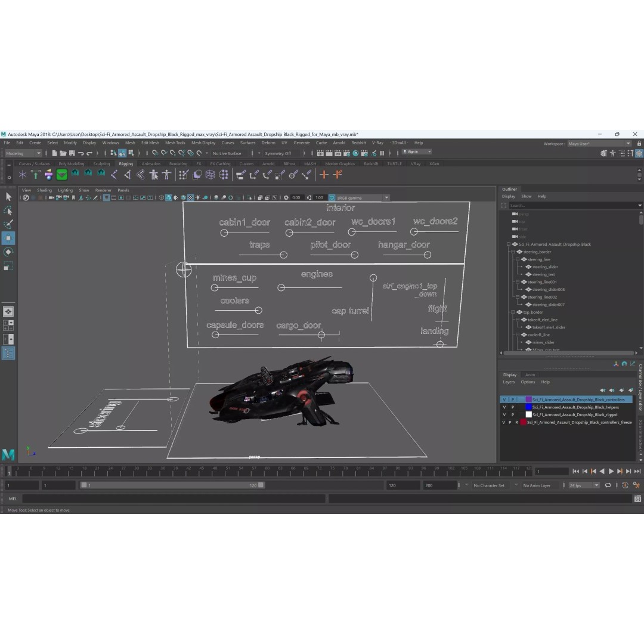Toggle use all lights bulb icon

pos(198,197)
